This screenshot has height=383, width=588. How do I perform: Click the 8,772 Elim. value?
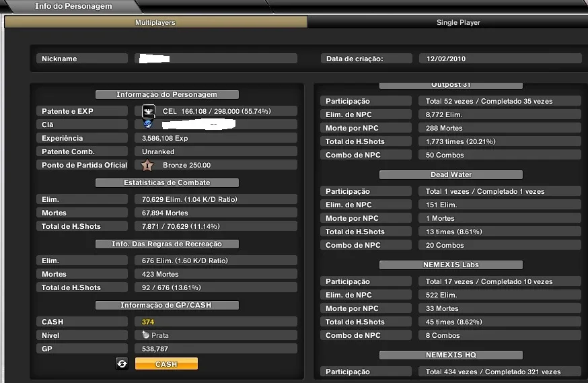click(444, 115)
